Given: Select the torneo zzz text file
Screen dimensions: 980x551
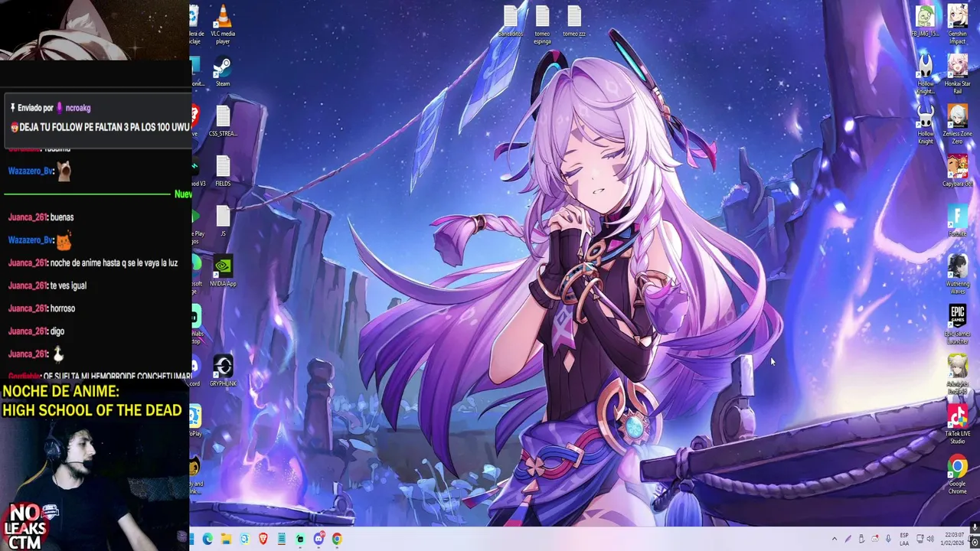Looking at the screenshot, I should click(x=574, y=21).
